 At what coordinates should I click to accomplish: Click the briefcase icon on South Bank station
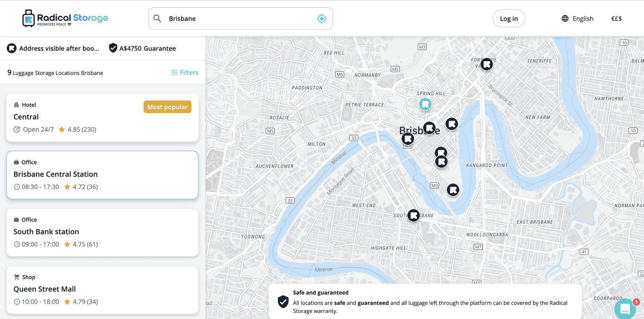pyautogui.click(x=16, y=220)
